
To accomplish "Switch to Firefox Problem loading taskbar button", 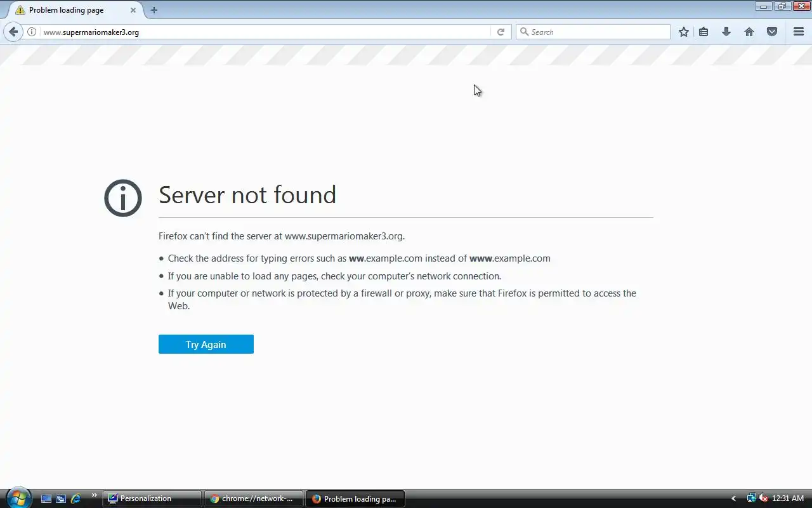I will tap(355, 498).
